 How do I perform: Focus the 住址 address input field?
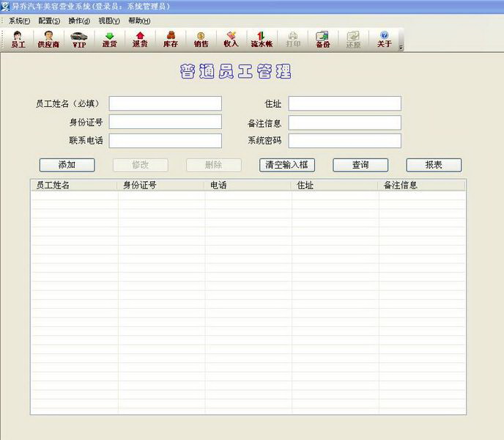point(344,103)
